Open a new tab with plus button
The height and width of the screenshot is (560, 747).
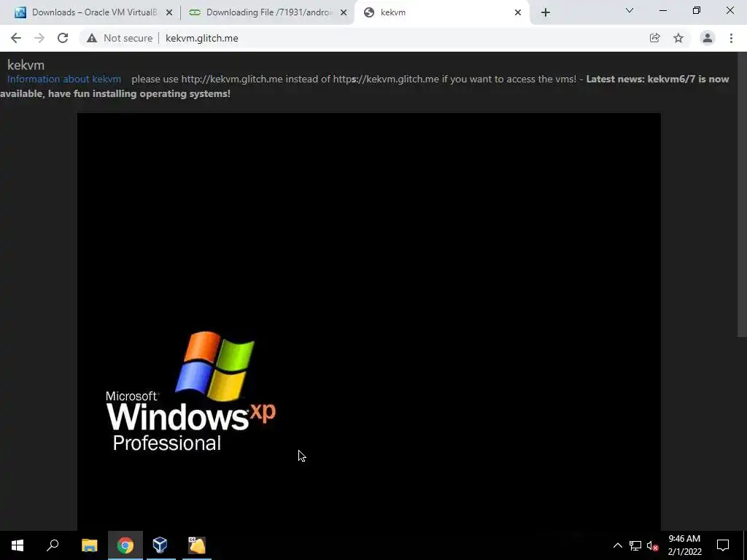tap(546, 12)
